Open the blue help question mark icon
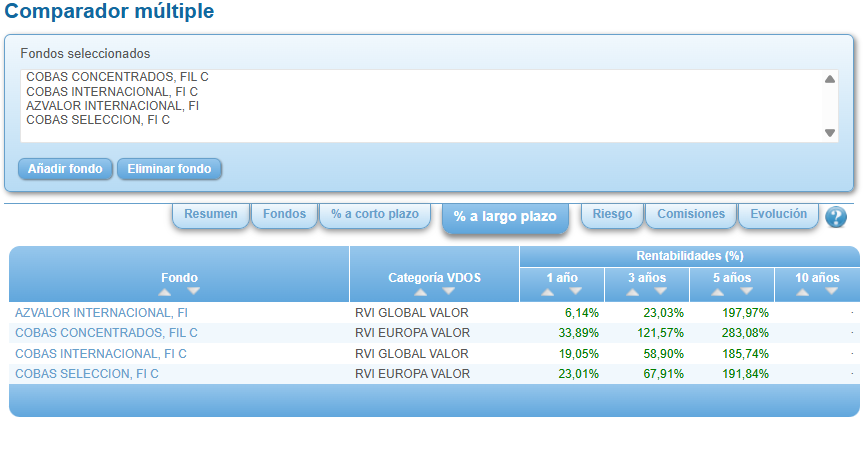865x456 pixels. click(836, 217)
